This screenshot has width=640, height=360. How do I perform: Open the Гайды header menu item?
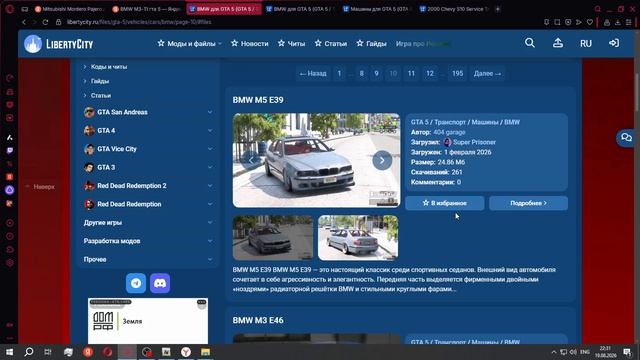371,43
